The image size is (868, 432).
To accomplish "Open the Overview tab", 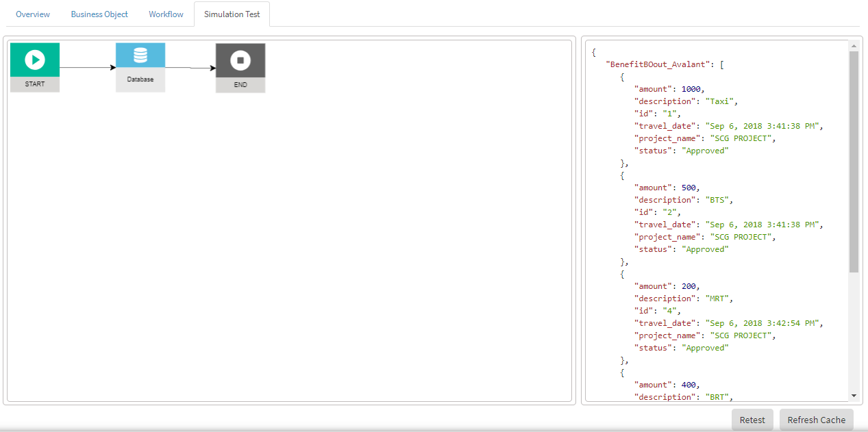I will click(33, 14).
